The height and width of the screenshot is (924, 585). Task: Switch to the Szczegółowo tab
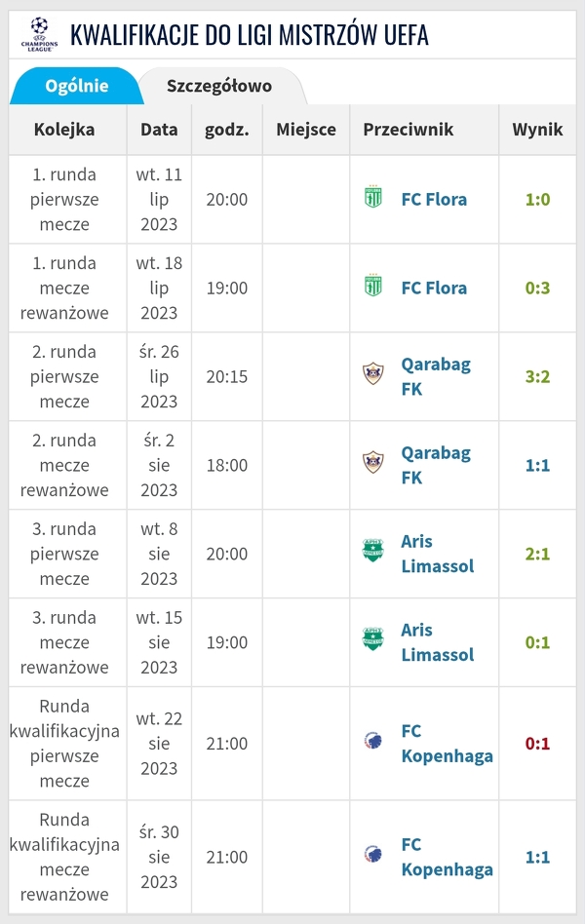point(219,86)
